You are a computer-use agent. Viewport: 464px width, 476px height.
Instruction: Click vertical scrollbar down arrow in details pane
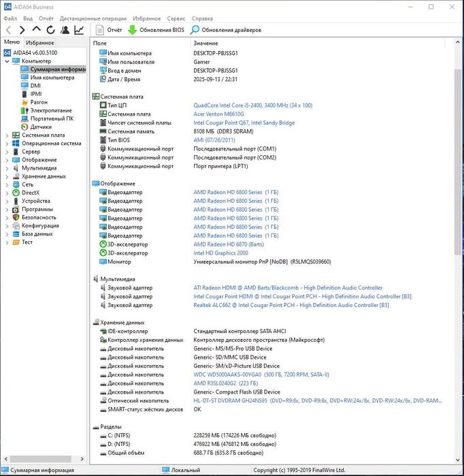[458, 460]
